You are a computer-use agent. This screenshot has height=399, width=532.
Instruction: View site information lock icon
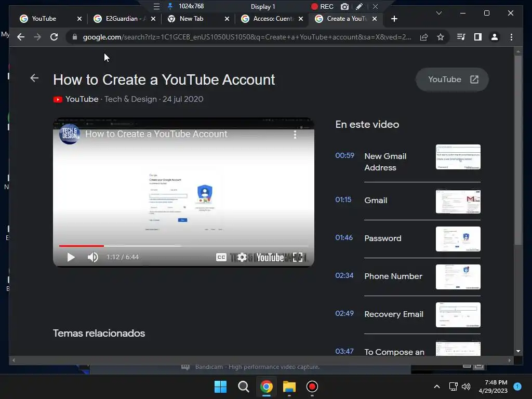[x=75, y=37]
